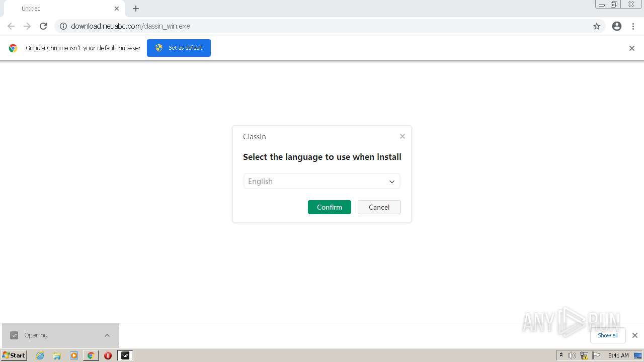This screenshot has height=362, width=644.
Task: Set Chrome as default browser
Action: point(179,48)
